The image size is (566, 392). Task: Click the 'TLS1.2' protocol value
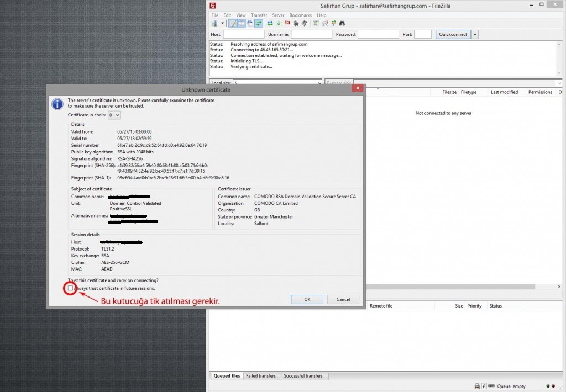(108, 249)
